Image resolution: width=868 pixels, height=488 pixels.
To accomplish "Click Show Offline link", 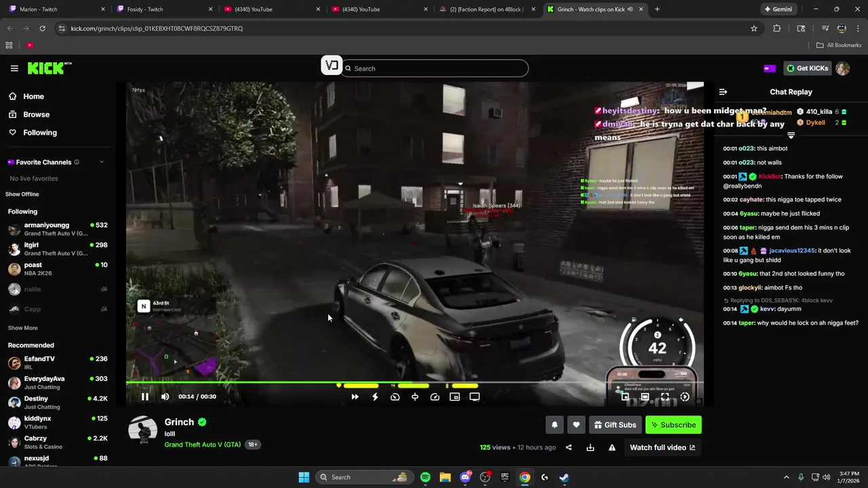I will click(x=22, y=195).
